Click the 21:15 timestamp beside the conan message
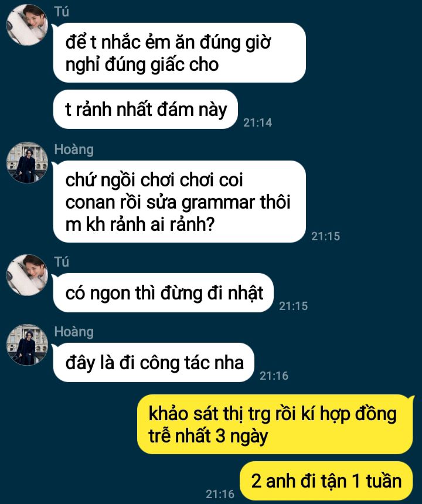 pyautogui.click(x=325, y=236)
